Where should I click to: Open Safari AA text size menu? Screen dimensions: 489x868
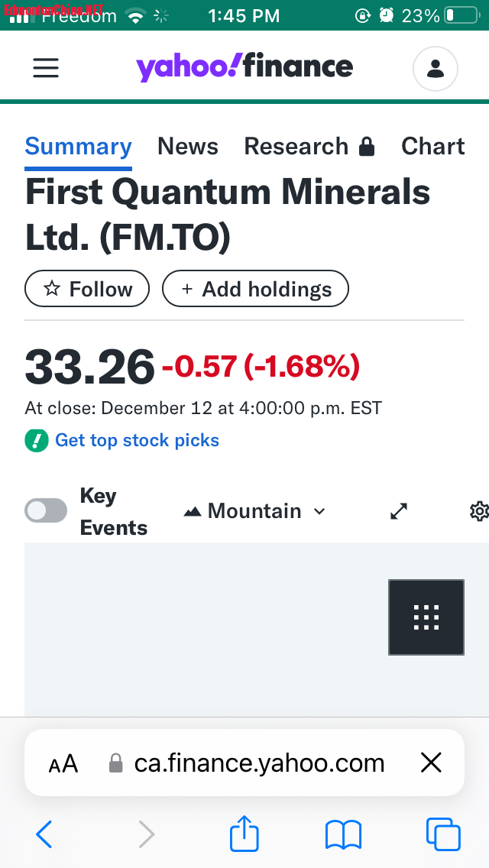click(63, 763)
